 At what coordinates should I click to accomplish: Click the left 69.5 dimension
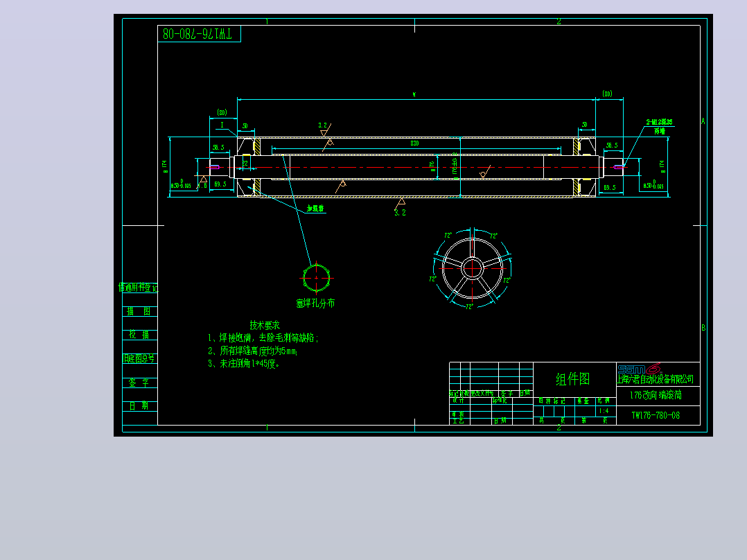[x=220, y=184]
